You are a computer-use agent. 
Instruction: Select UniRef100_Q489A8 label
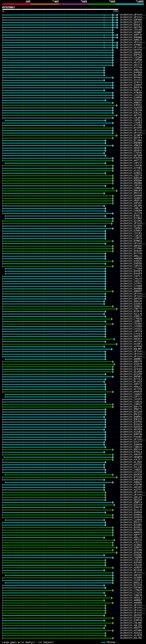(x=131, y=196)
